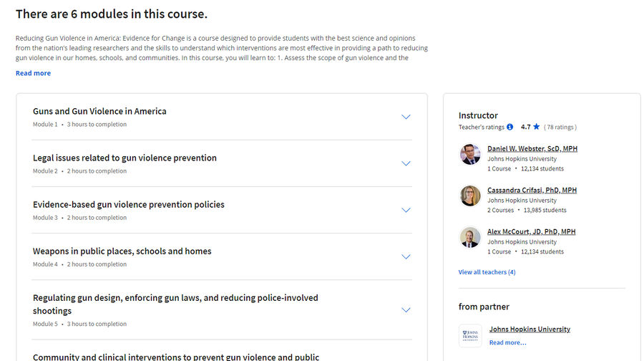This screenshot has width=644, height=361.
Task: Click Weapons in public places, schools and homes title
Action: click(x=122, y=251)
